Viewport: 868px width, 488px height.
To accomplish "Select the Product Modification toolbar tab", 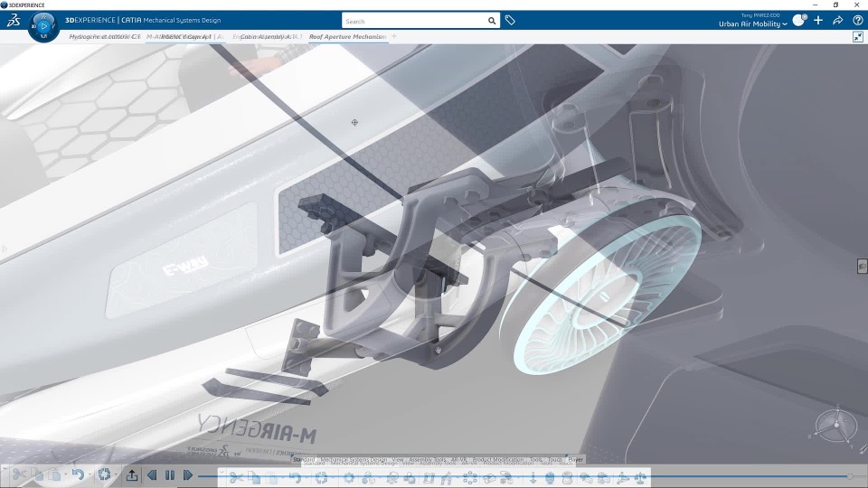I will pyautogui.click(x=497, y=459).
